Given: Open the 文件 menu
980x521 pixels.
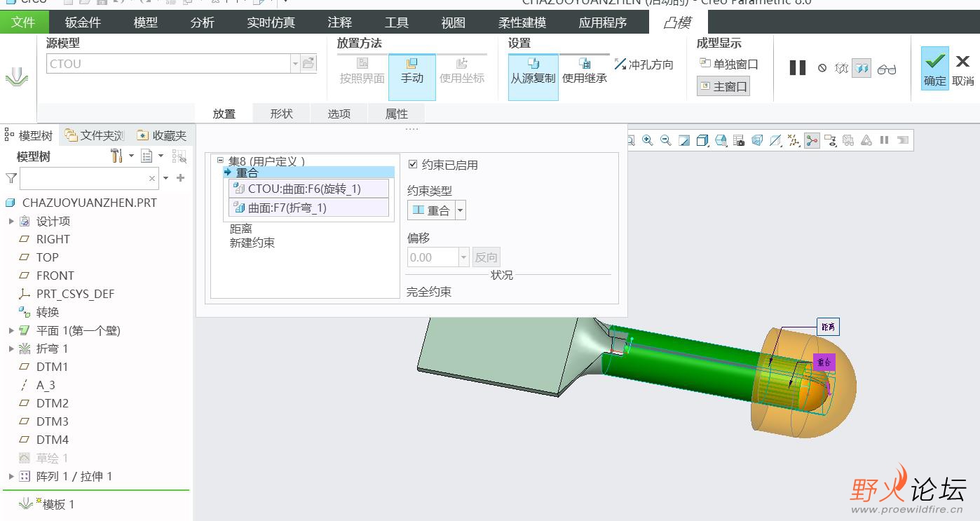Looking at the screenshot, I should (x=23, y=22).
